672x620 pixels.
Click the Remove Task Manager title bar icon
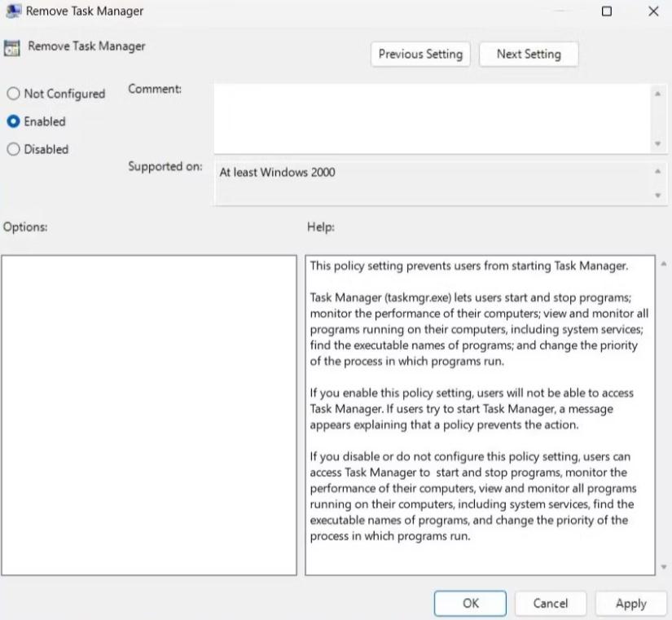coord(11,11)
